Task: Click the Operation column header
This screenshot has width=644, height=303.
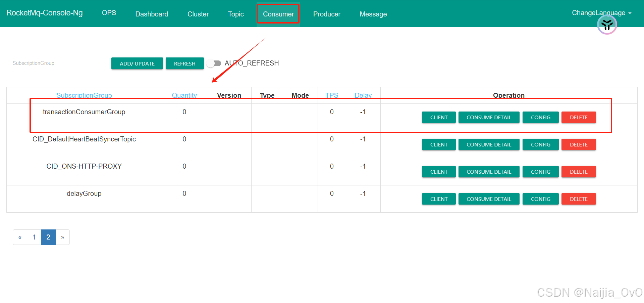Action: coord(509,95)
